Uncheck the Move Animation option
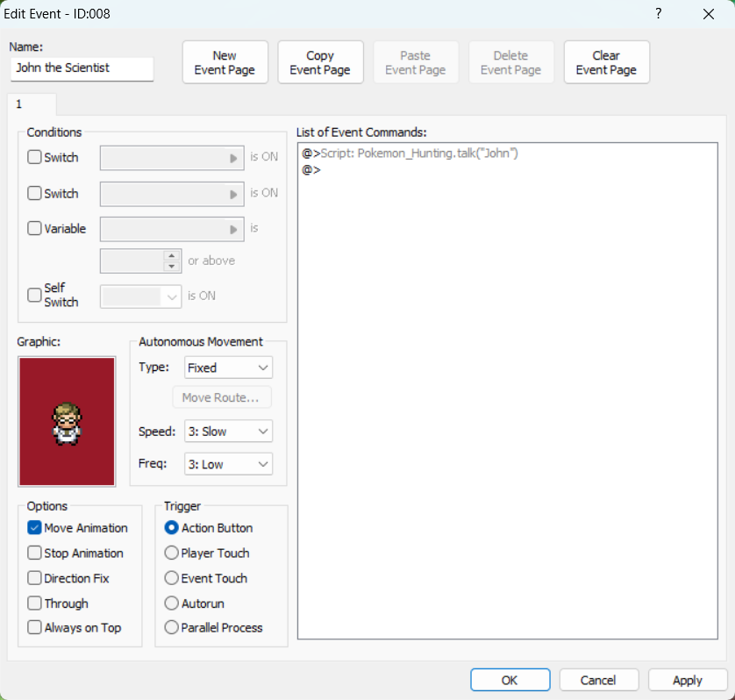 pos(35,528)
